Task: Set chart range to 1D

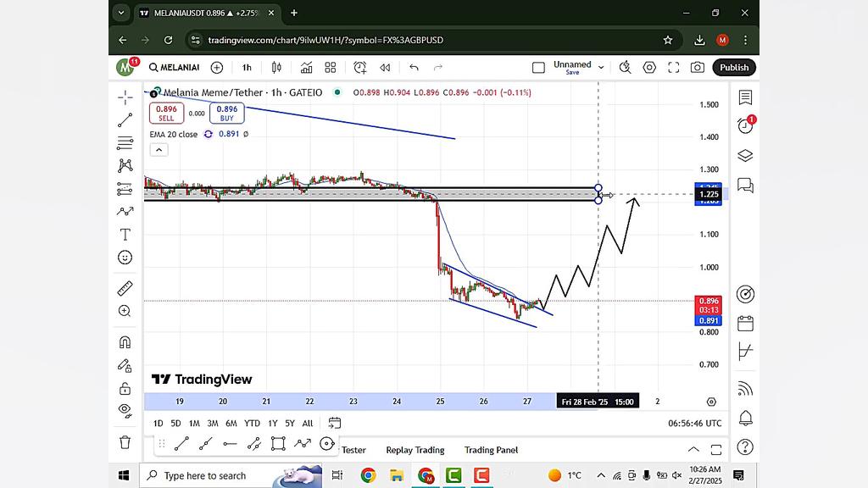Action: pyautogui.click(x=158, y=424)
